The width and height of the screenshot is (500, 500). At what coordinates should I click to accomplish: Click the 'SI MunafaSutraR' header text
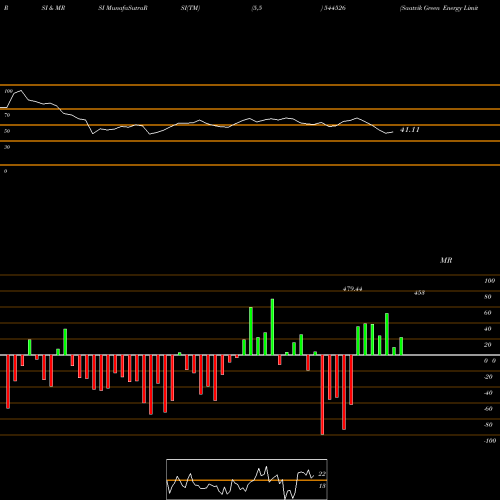point(123,8)
